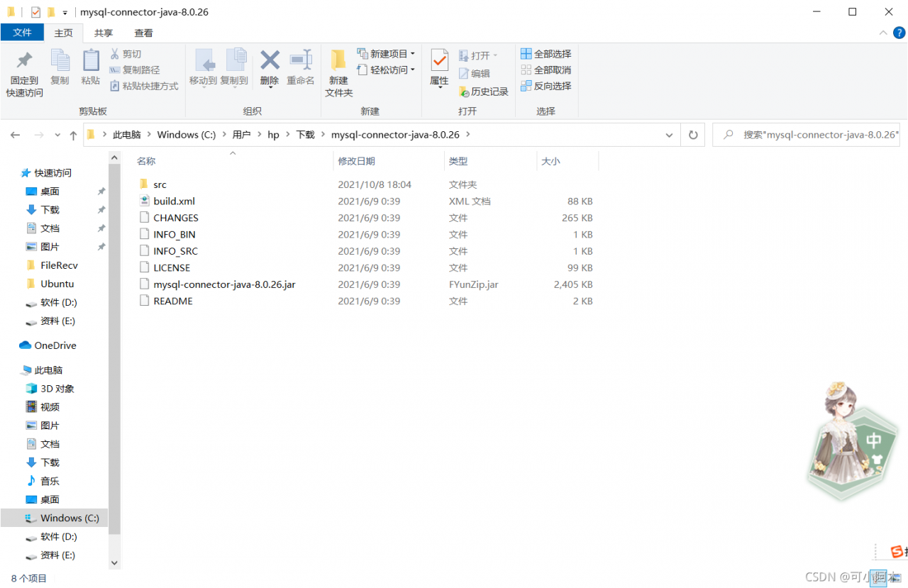Click the Quick Access Toolbar properties checkmark icon
Screen dimensions: 908x588
[35, 12]
